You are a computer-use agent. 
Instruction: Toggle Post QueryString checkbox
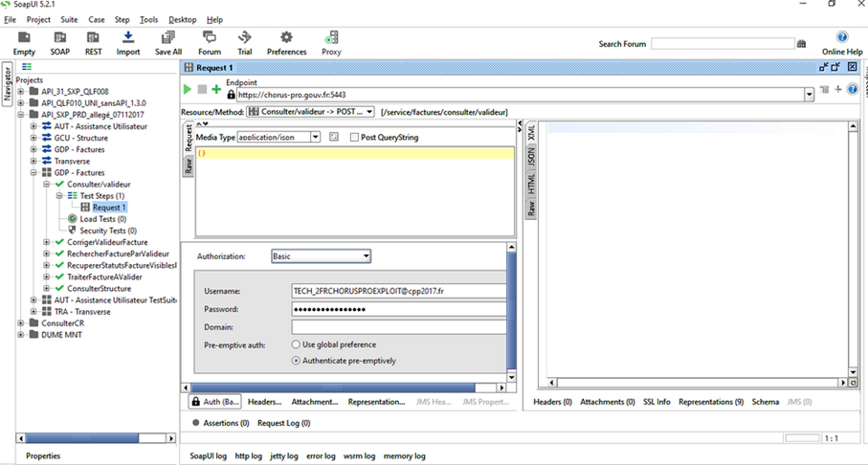pyautogui.click(x=354, y=137)
